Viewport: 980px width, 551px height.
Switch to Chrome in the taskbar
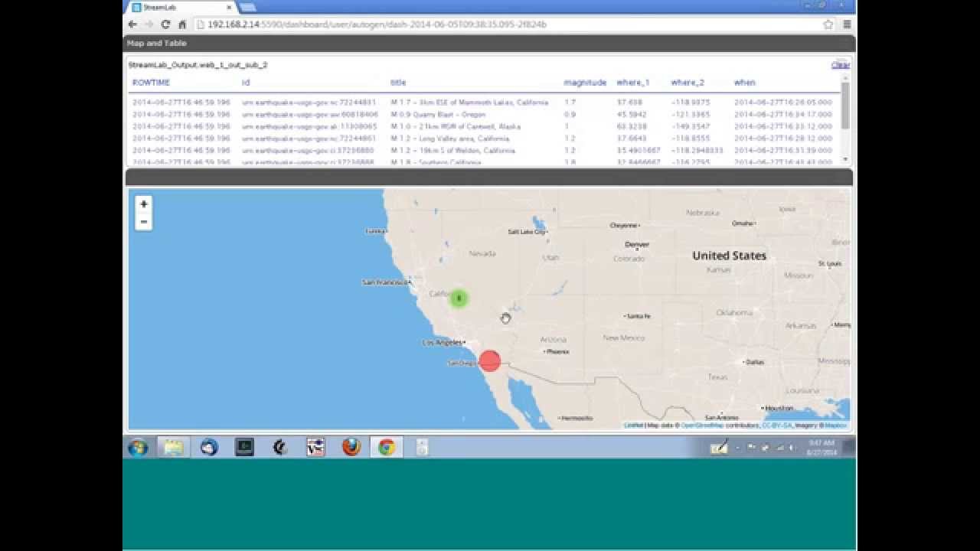pos(387,448)
